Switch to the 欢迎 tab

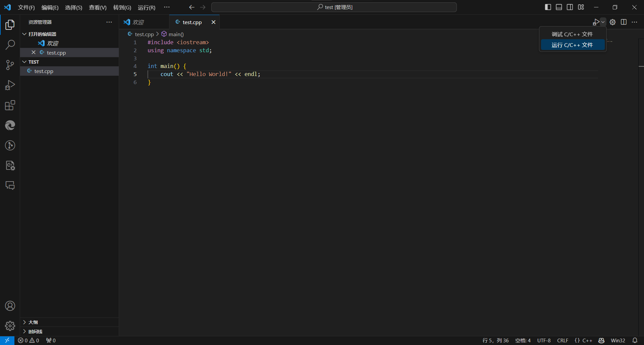(138, 22)
